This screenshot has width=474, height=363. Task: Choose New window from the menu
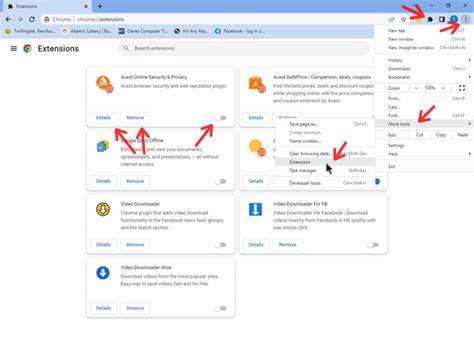[x=424, y=39]
